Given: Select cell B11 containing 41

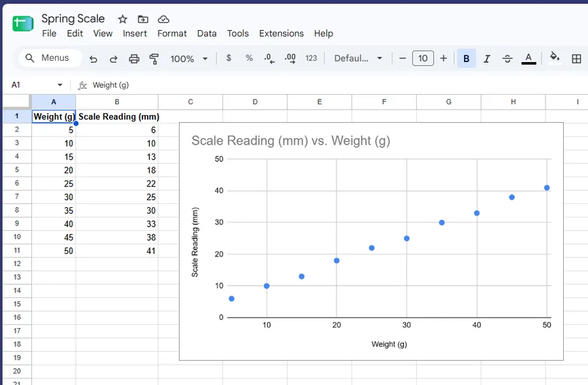Looking at the screenshot, I should (x=117, y=250).
